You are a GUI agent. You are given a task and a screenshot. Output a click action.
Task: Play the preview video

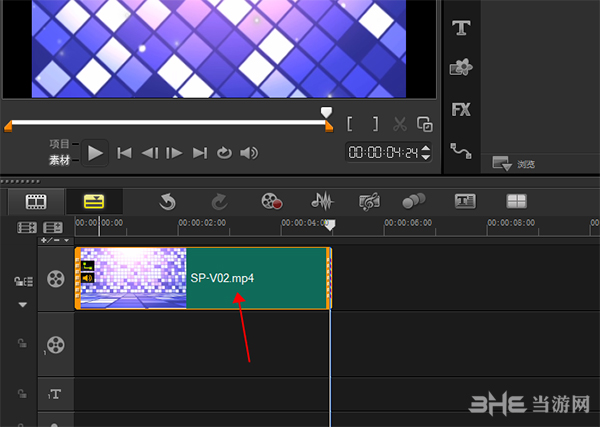point(95,153)
